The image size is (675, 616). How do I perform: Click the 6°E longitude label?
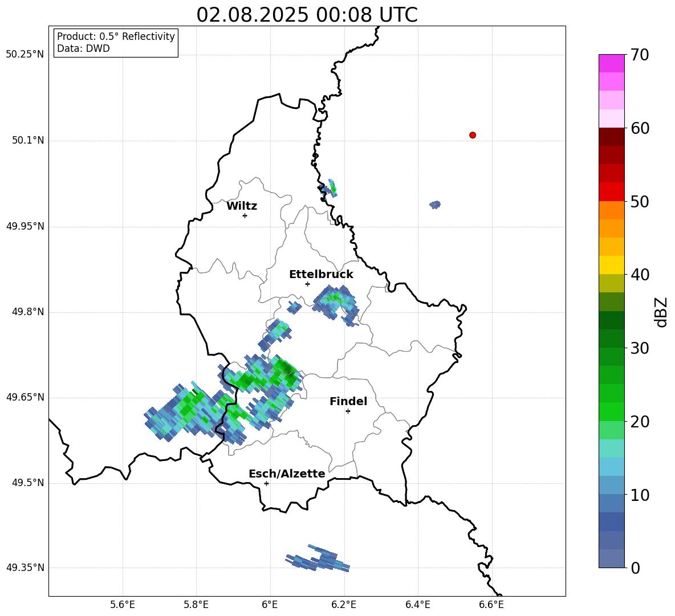pyautogui.click(x=270, y=605)
